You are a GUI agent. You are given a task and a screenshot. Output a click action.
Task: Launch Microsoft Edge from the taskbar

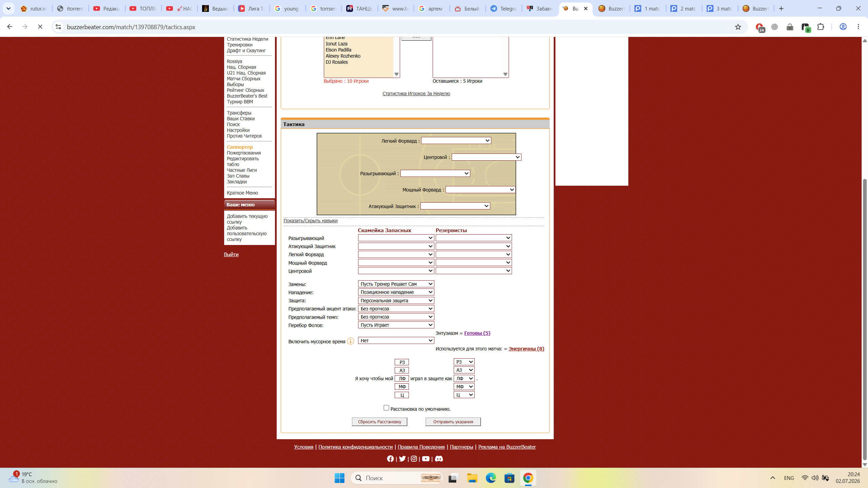click(x=491, y=478)
